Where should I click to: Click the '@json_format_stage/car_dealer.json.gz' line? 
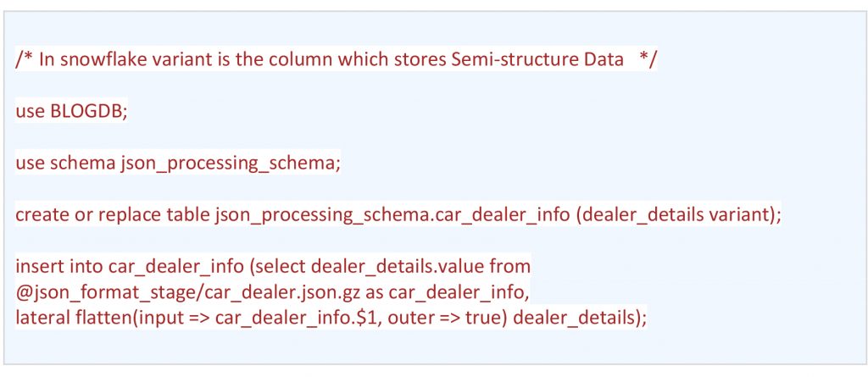[x=272, y=293]
